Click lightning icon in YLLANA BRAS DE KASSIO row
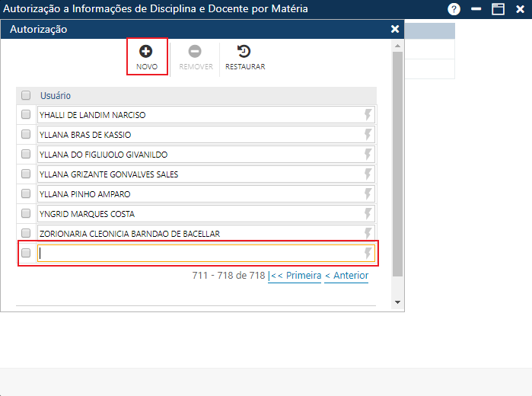Screen dimensions: 532x396 368,135
